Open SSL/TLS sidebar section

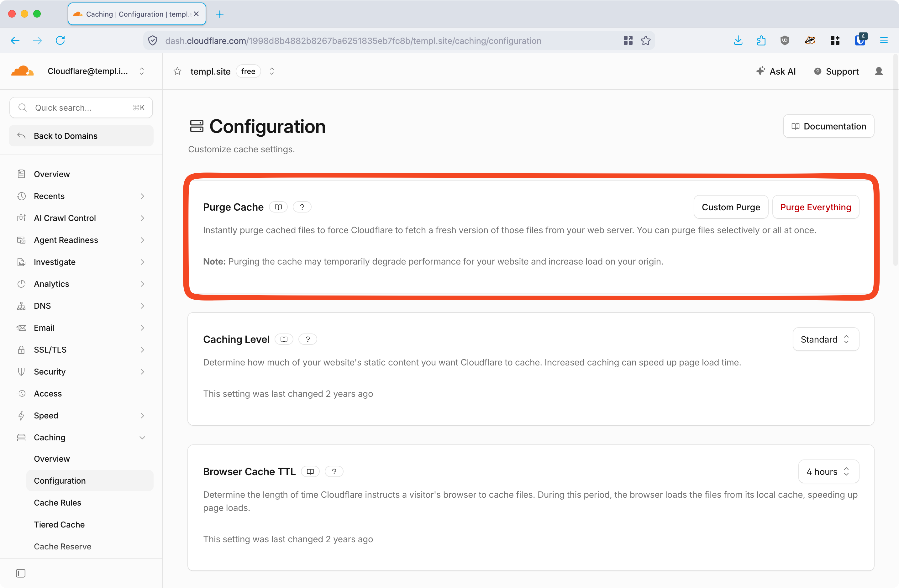[x=81, y=349]
